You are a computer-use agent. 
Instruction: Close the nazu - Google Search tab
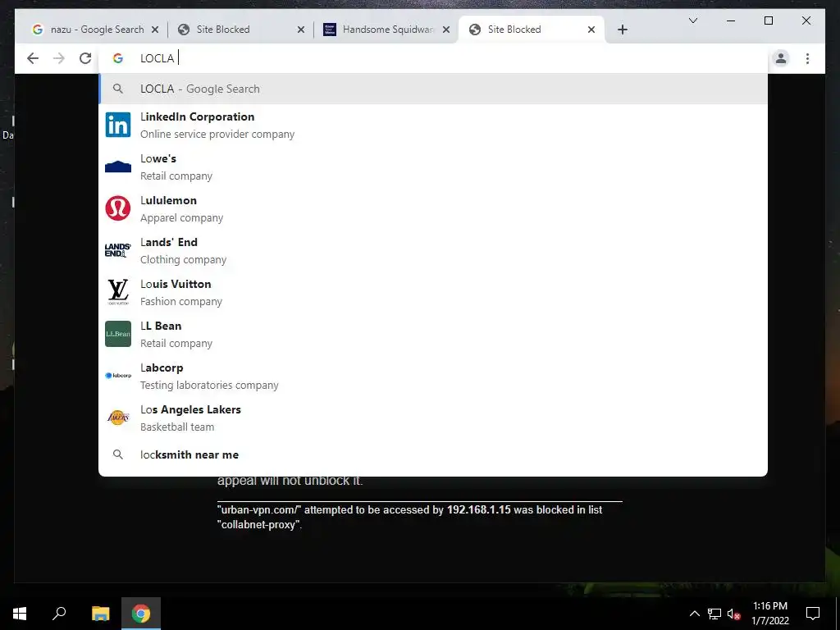coord(155,30)
